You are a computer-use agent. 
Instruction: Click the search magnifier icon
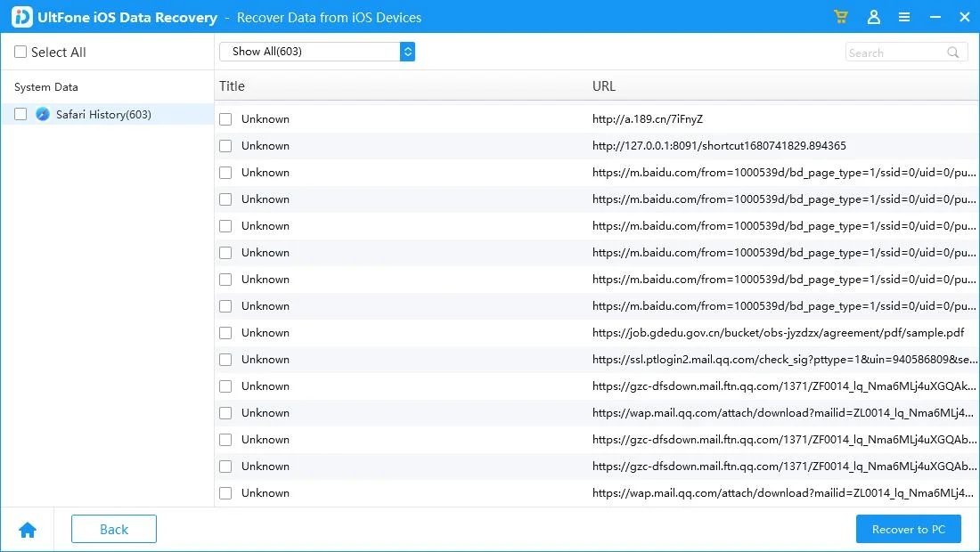(953, 53)
